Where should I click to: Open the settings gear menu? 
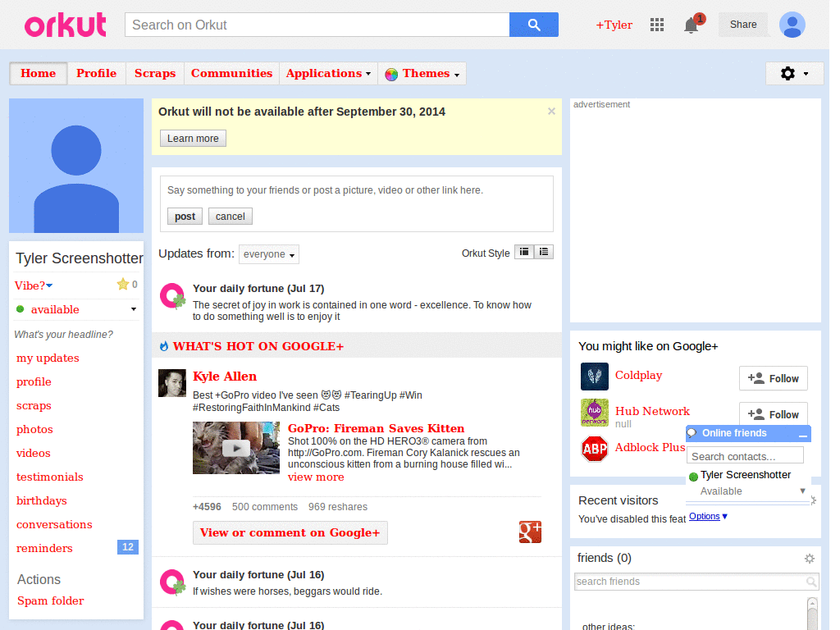pos(794,73)
